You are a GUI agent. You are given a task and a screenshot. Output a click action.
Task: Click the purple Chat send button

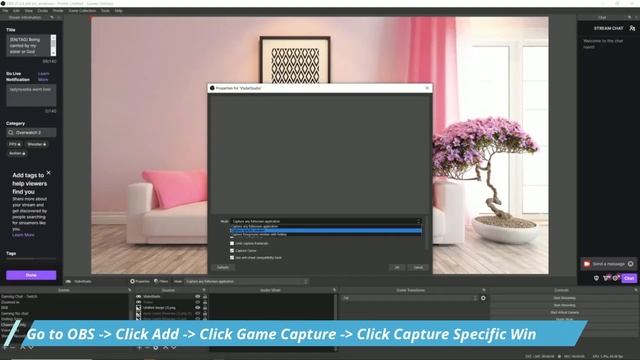(x=629, y=278)
